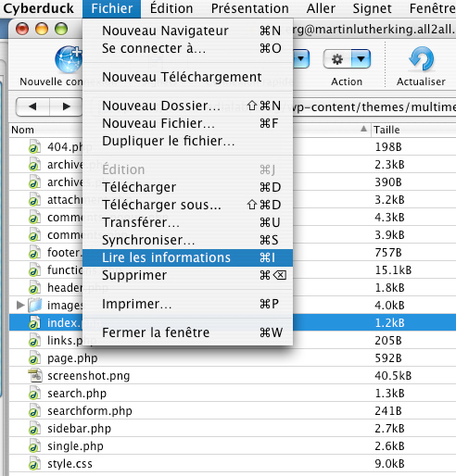Select the page.php file row
The image size is (456, 476).
coord(233,358)
